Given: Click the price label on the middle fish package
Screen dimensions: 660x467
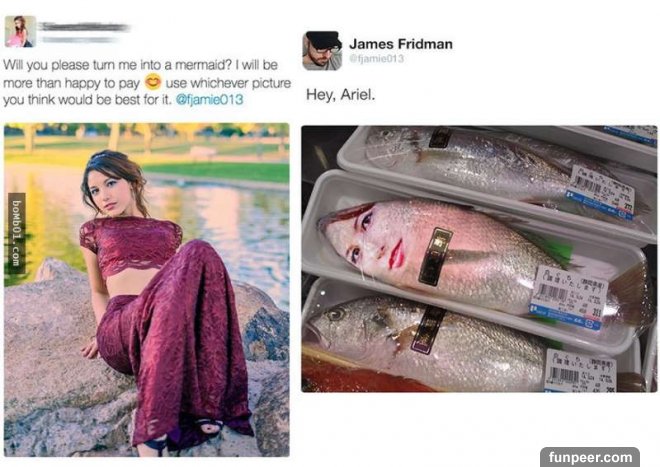Looking at the screenshot, I should (568, 297).
